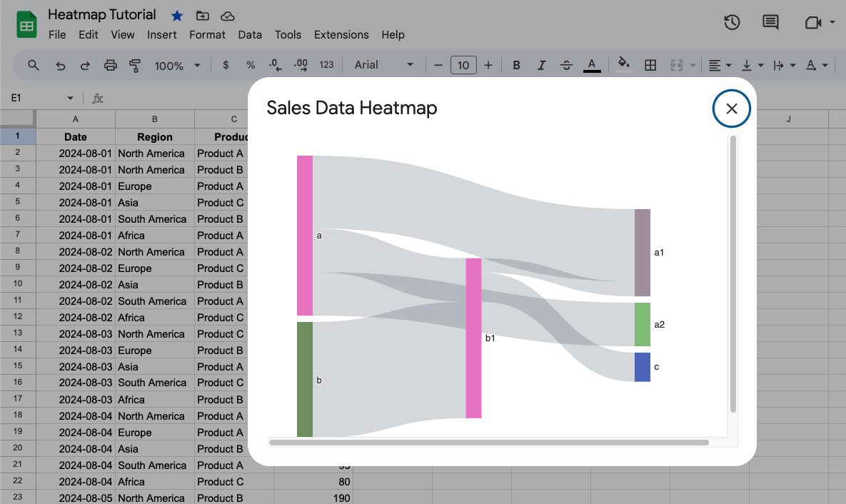Click the move to folder icon
Viewport: 846px width, 504px height.
[202, 15]
